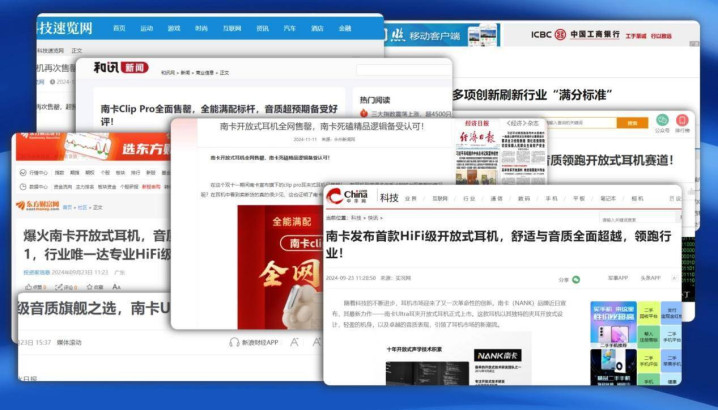
Task: Click 商业信息 breadcrumb on the 和讯 page
Action: click(x=204, y=73)
